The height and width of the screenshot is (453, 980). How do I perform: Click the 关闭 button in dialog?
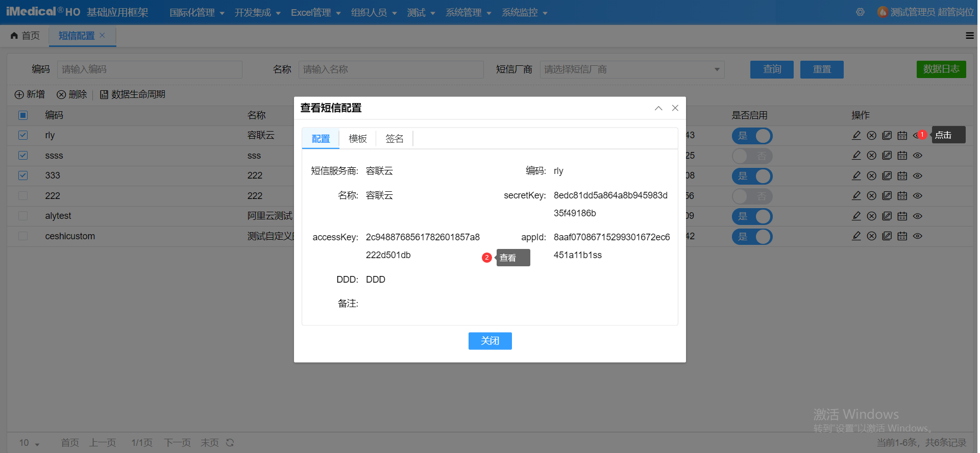coord(490,341)
